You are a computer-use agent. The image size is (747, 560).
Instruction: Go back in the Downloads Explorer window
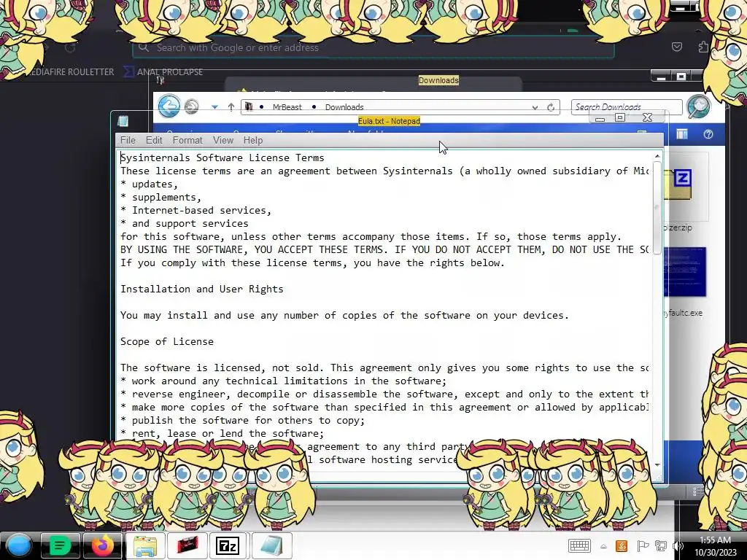click(169, 106)
